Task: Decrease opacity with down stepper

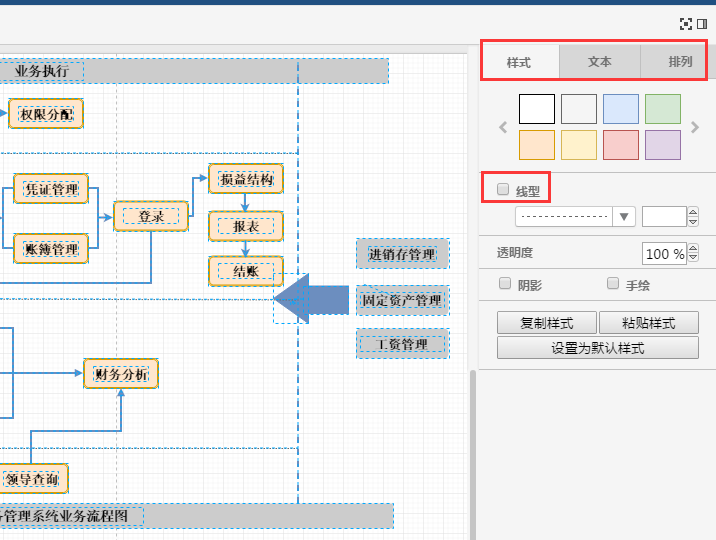Action: tap(693, 258)
